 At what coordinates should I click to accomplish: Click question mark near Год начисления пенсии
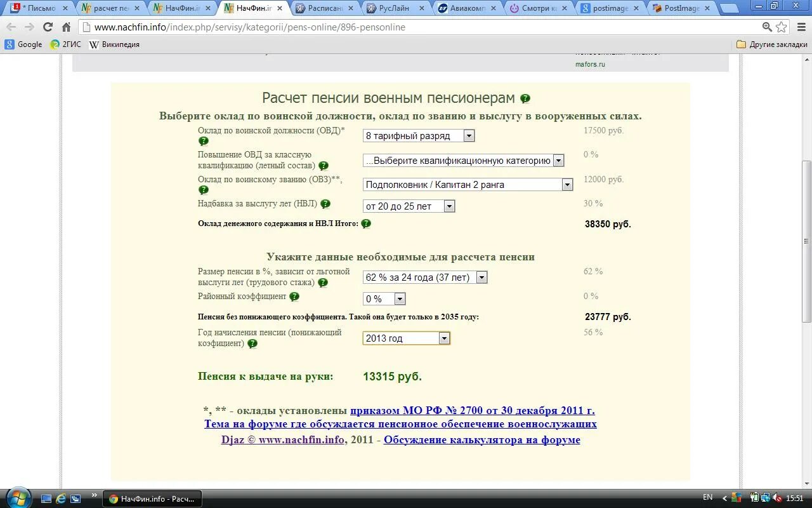[252, 344]
